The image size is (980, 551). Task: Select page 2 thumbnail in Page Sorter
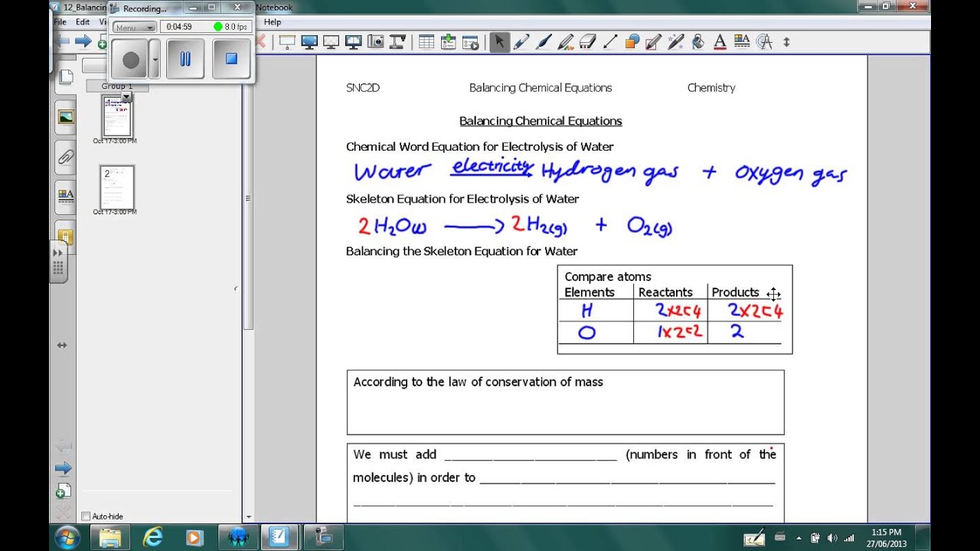point(117,187)
